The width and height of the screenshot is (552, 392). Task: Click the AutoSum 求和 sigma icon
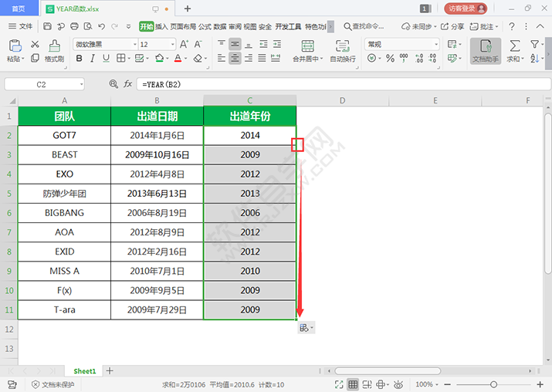tap(515, 46)
